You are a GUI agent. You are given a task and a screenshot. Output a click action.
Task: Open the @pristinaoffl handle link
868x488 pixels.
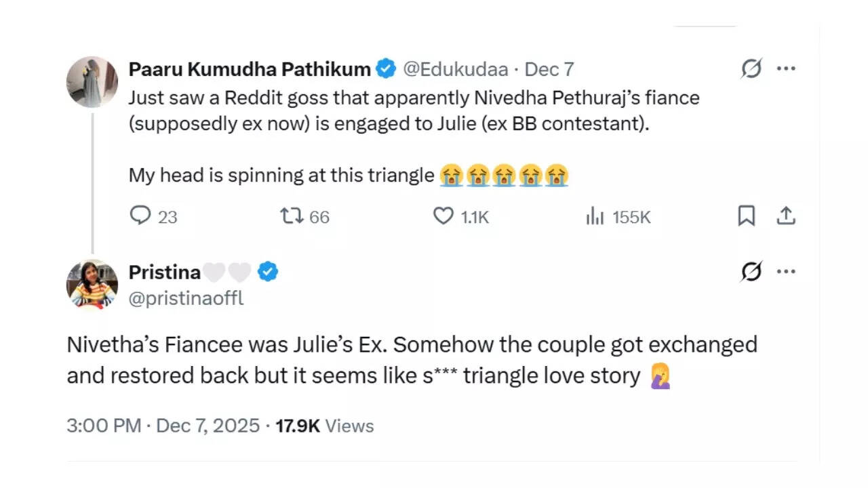186,298
